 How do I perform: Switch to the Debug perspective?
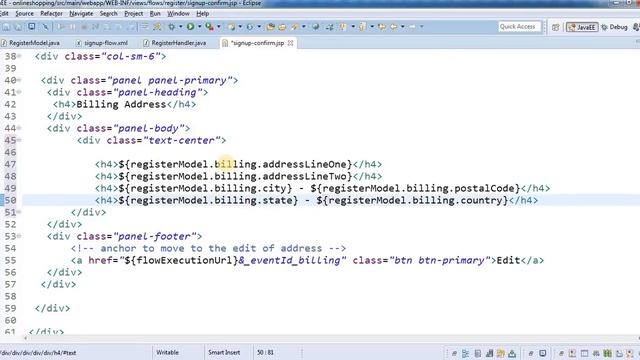614,27
